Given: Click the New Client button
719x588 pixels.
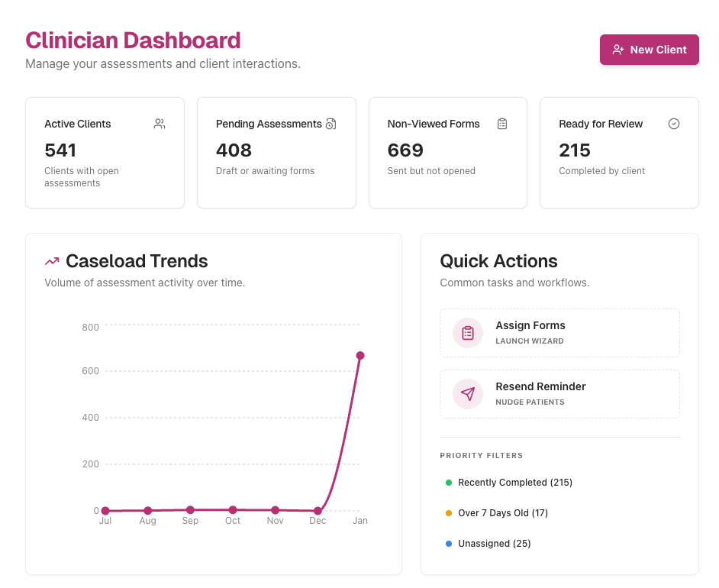Looking at the screenshot, I should pyautogui.click(x=650, y=49).
